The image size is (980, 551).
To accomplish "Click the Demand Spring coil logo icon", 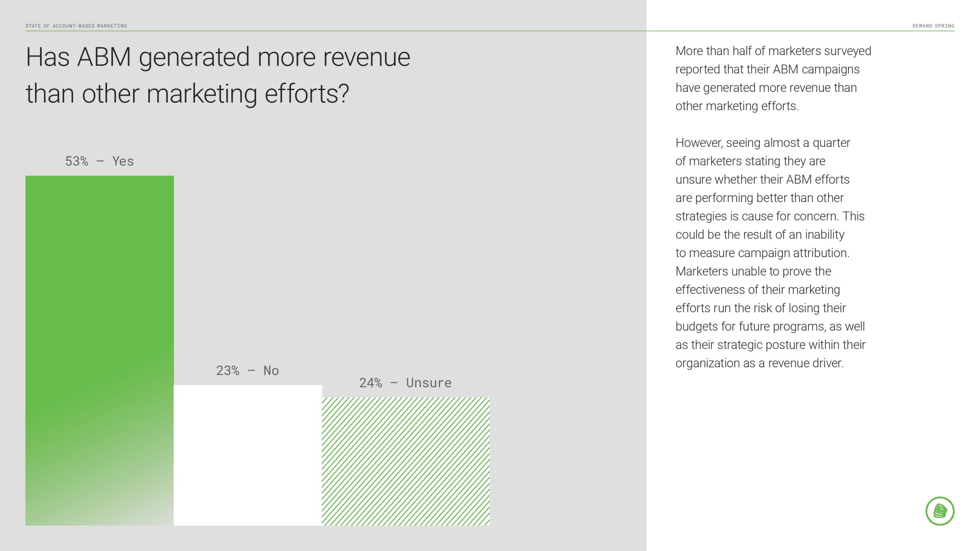I will [940, 511].
